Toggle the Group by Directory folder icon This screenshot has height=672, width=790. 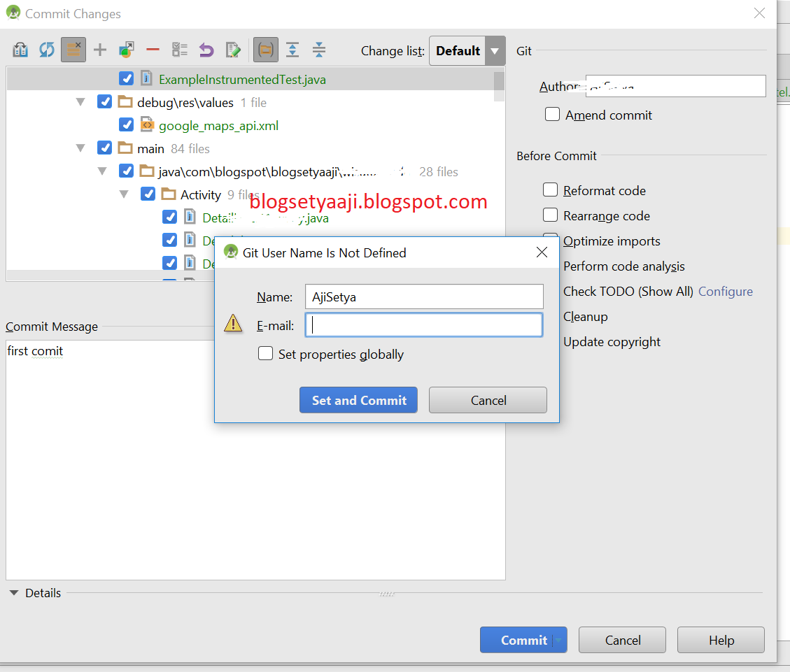[x=266, y=50]
